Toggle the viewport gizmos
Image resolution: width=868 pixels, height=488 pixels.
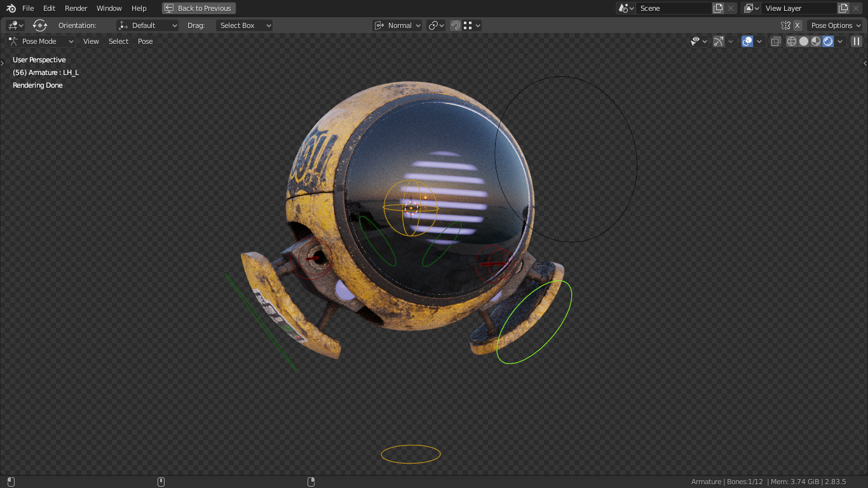(719, 41)
